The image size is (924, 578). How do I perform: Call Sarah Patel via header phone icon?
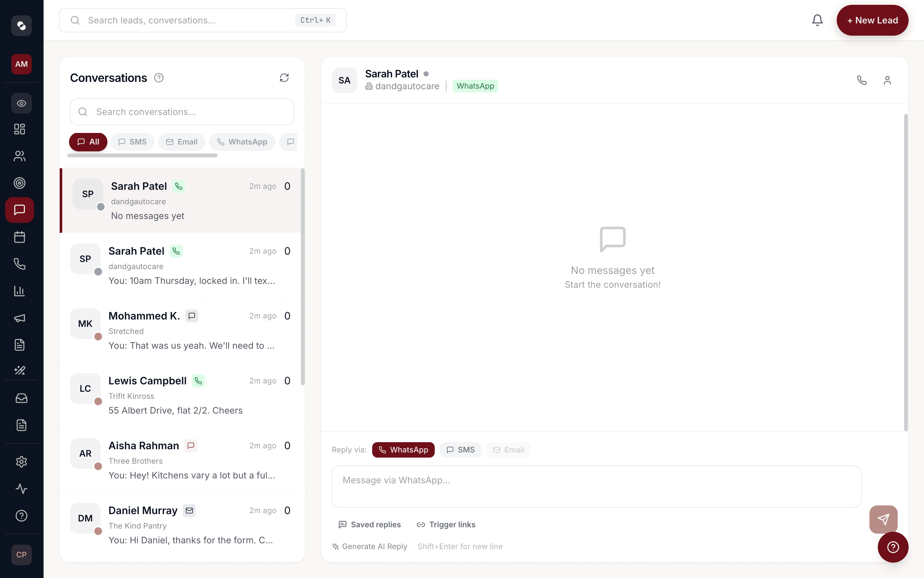click(862, 80)
